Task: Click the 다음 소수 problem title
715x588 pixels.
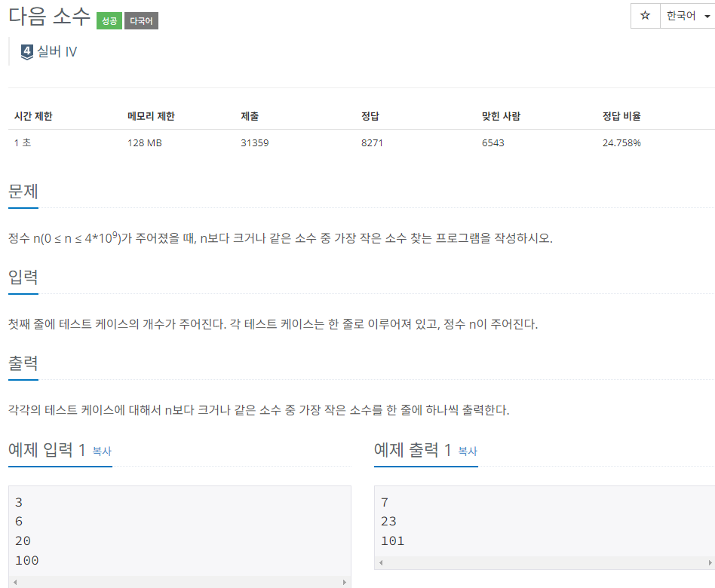Action: click(50, 17)
